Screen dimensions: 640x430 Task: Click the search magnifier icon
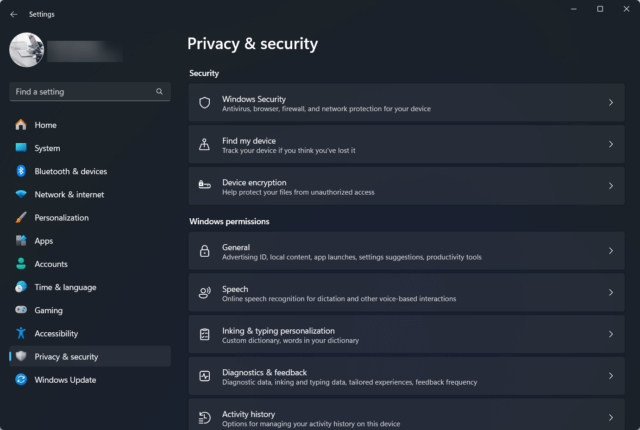tap(159, 92)
